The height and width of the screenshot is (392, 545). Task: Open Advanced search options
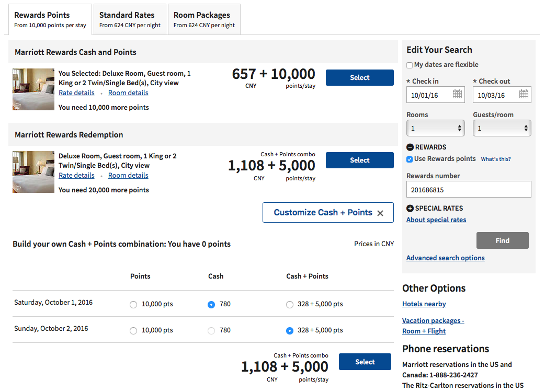coord(445,258)
